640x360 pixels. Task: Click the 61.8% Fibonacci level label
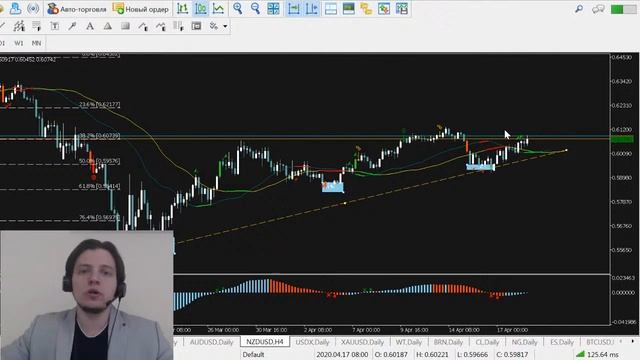[x=100, y=186]
